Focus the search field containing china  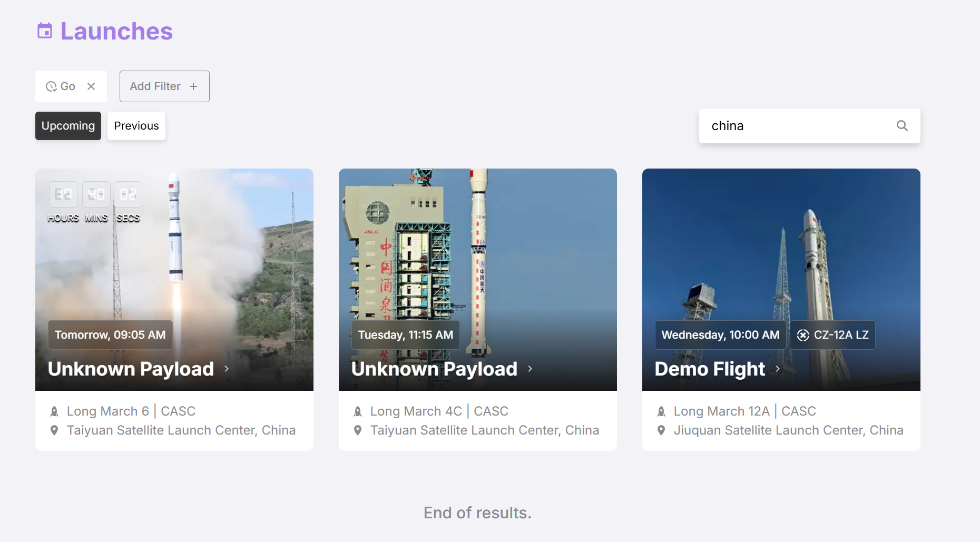tap(809, 126)
